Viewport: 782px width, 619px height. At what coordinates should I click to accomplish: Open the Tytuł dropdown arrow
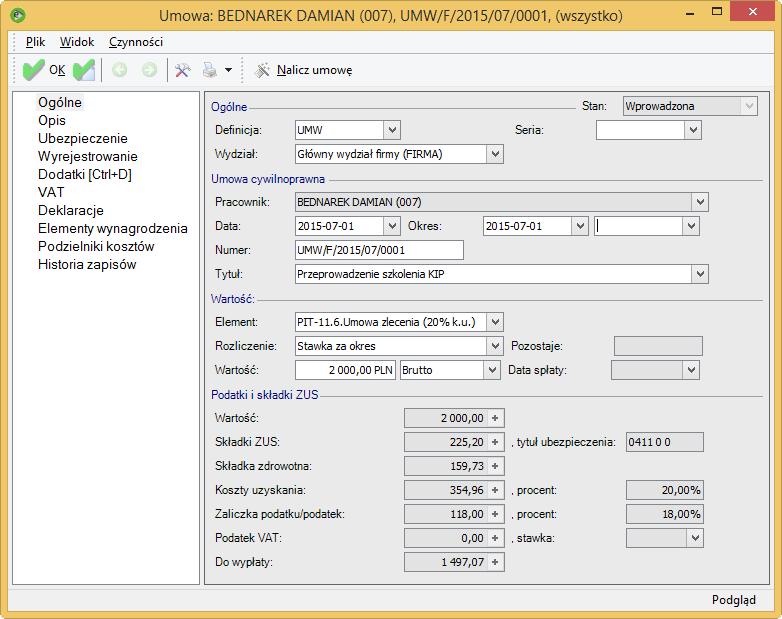[700, 274]
